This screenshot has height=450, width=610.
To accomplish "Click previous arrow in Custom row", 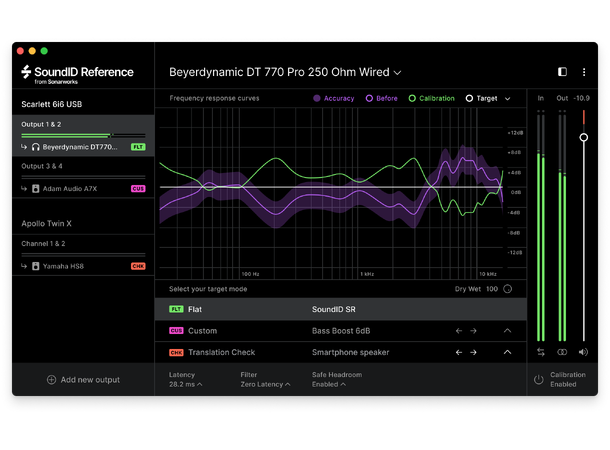I will [x=459, y=331].
